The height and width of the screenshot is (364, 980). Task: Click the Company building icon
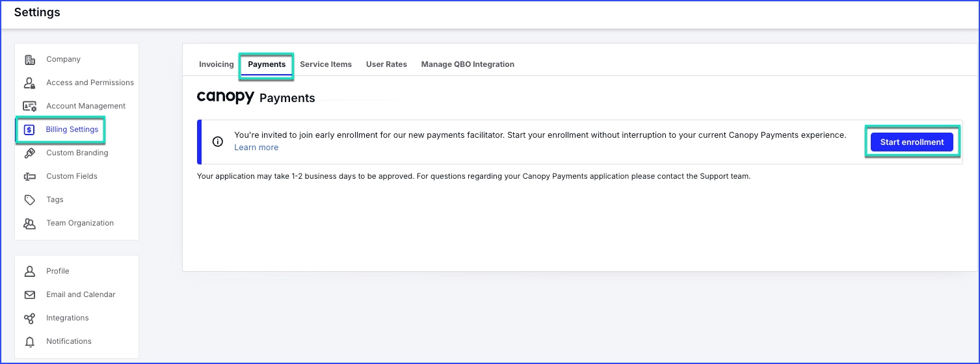(x=29, y=60)
